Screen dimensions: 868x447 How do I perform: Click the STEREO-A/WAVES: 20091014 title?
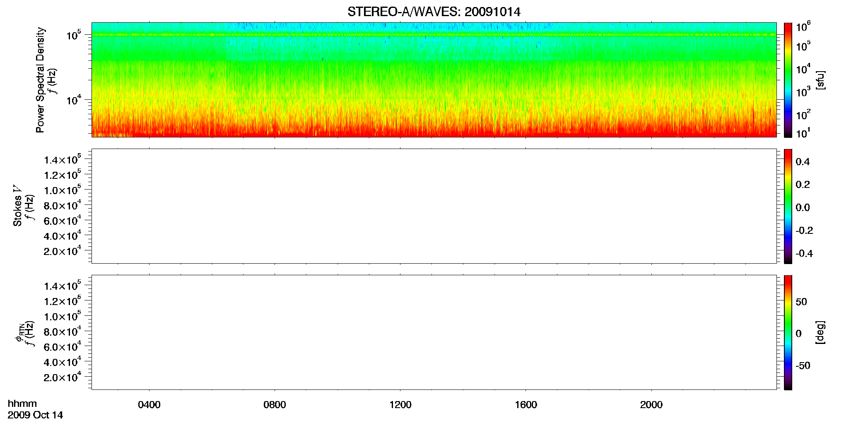(434, 12)
